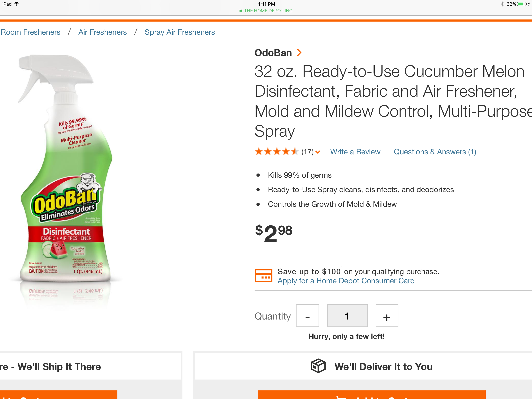
Task: Tap the green lock icon in address bar
Action: click(240, 11)
